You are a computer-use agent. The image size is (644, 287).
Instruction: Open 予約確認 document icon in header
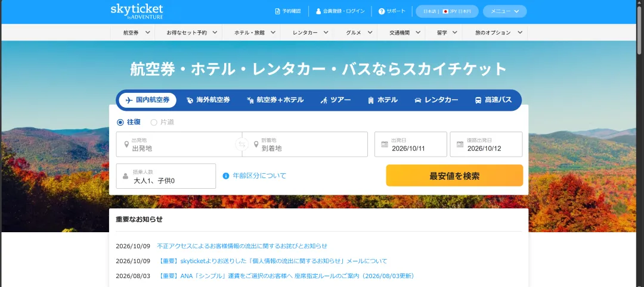pos(278,11)
